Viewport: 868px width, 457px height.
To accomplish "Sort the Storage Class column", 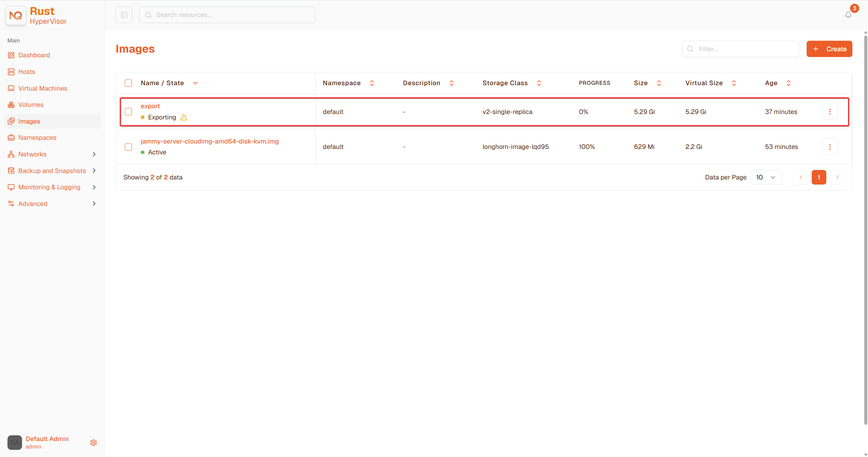I will (x=539, y=83).
